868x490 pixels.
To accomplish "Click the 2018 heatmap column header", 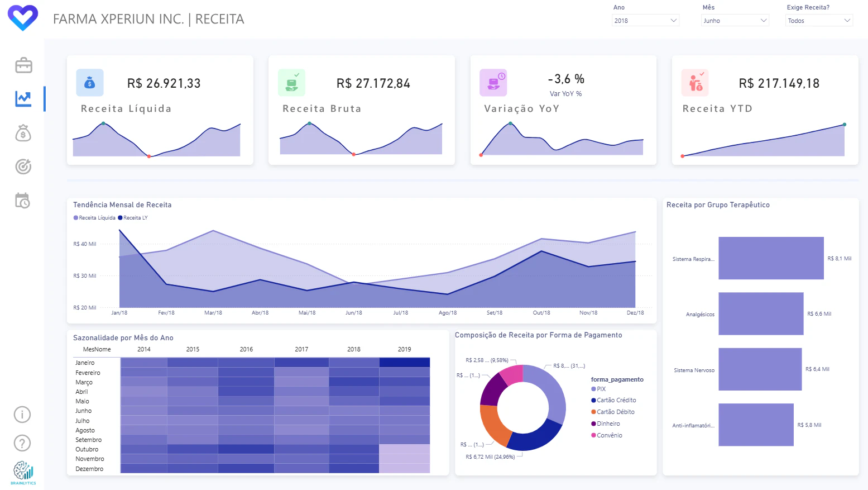I will tap(354, 349).
